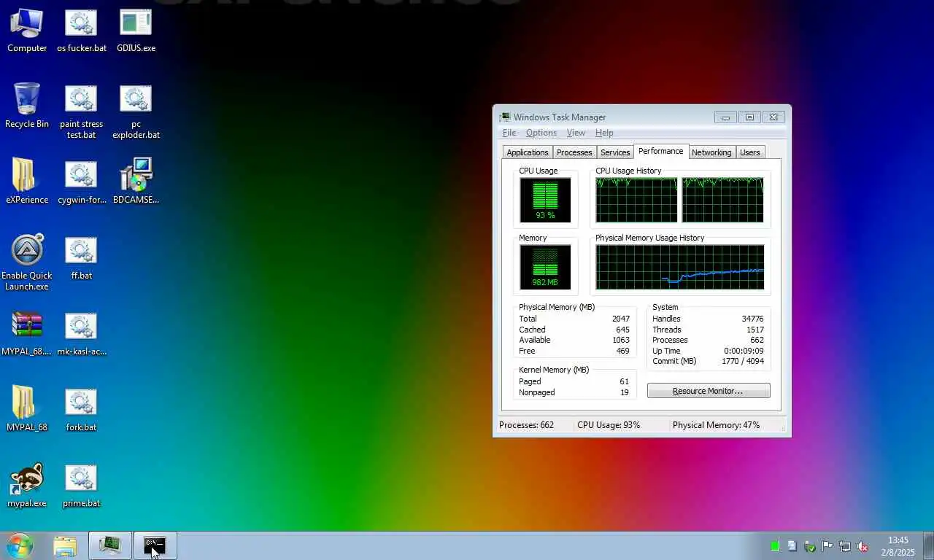Image resolution: width=934 pixels, height=560 pixels.
Task: Click the network tray icon
Action: pyautogui.click(x=845, y=545)
